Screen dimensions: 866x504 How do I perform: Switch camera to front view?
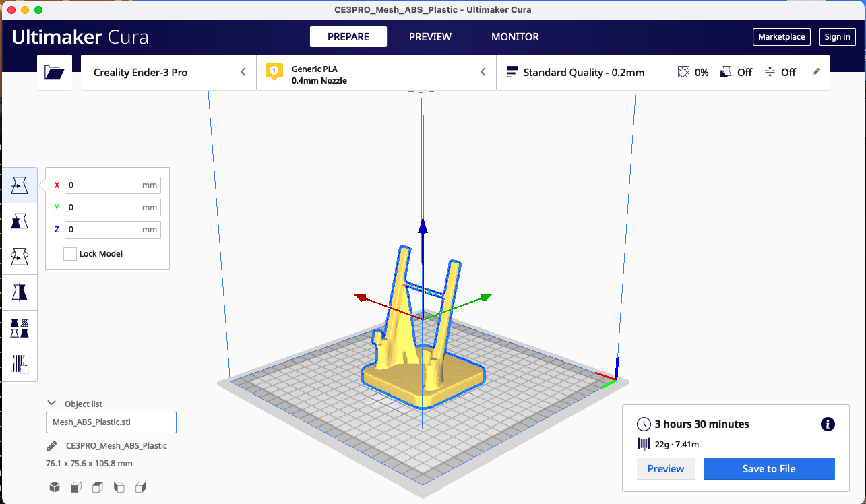(76, 487)
